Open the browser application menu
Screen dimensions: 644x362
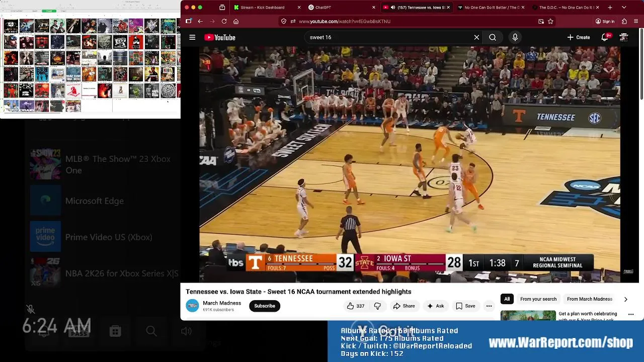[x=636, y=21]
